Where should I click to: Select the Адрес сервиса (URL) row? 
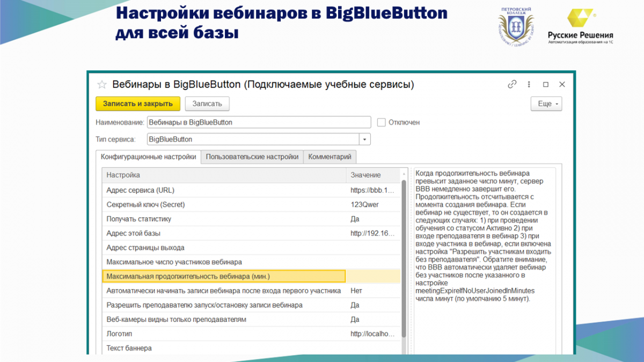point(251,190)
